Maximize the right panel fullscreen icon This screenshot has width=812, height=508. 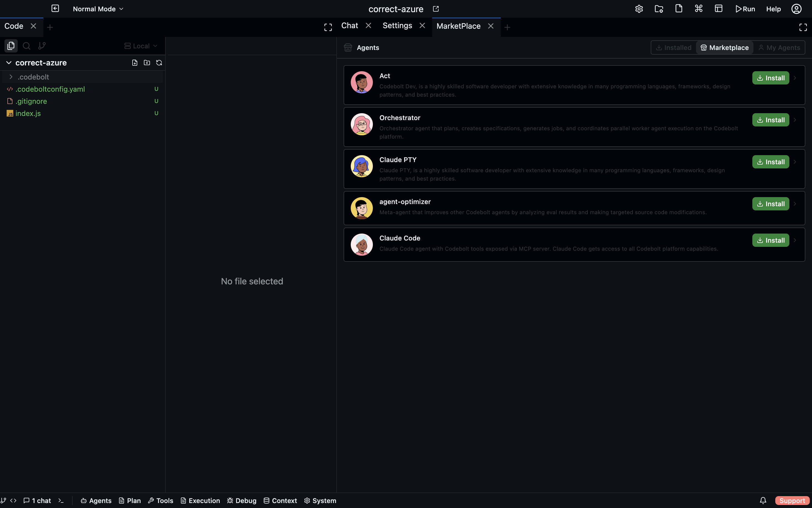(803, 27)
